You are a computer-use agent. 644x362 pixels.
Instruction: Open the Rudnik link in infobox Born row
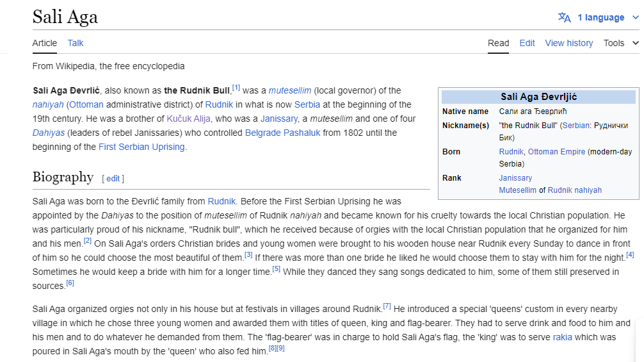[x=511, y=152]
